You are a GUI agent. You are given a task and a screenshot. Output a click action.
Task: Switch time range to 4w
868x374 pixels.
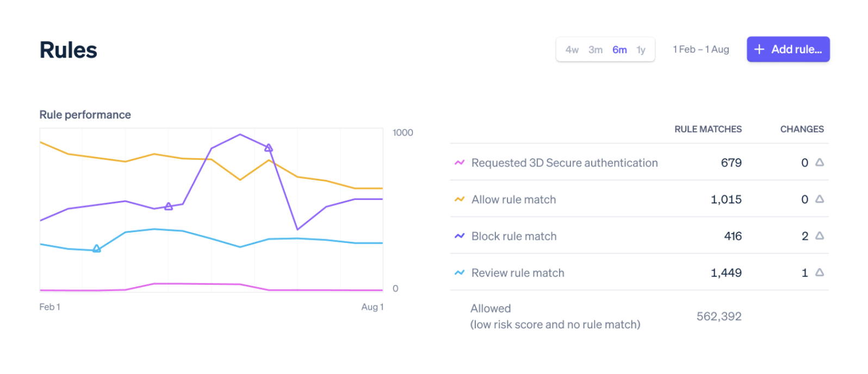[x=572, y=50]
